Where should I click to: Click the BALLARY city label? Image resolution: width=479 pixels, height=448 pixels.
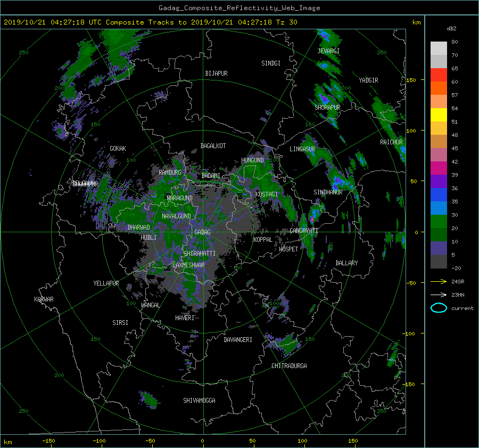pos(346,263)
